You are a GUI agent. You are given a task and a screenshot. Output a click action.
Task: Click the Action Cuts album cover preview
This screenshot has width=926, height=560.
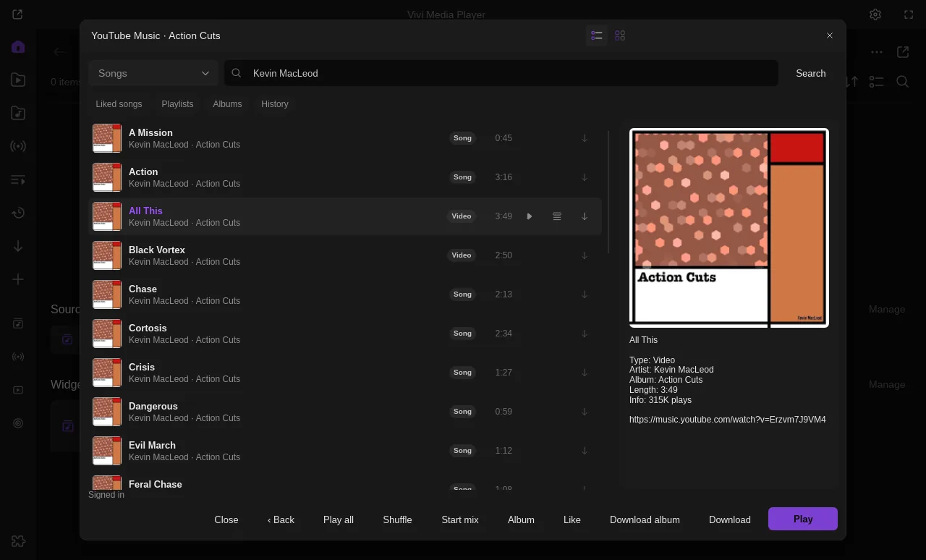(729, 228)
